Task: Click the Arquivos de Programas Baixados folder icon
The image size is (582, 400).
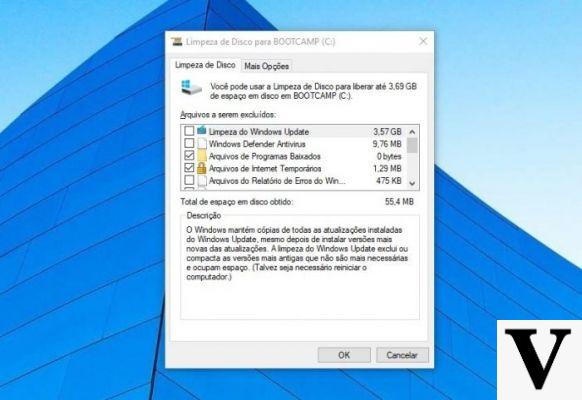Action: [202, 155]
